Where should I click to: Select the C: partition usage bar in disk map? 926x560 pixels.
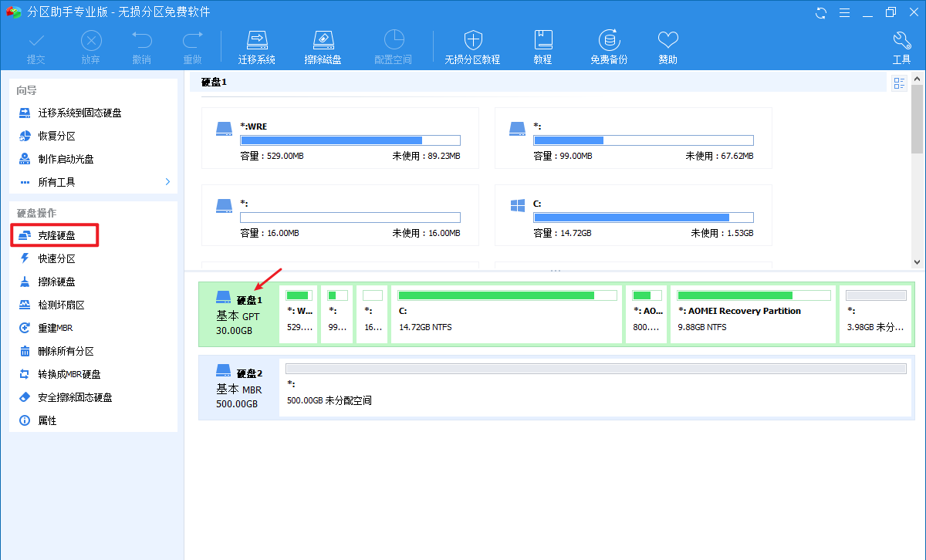[507, 295]
